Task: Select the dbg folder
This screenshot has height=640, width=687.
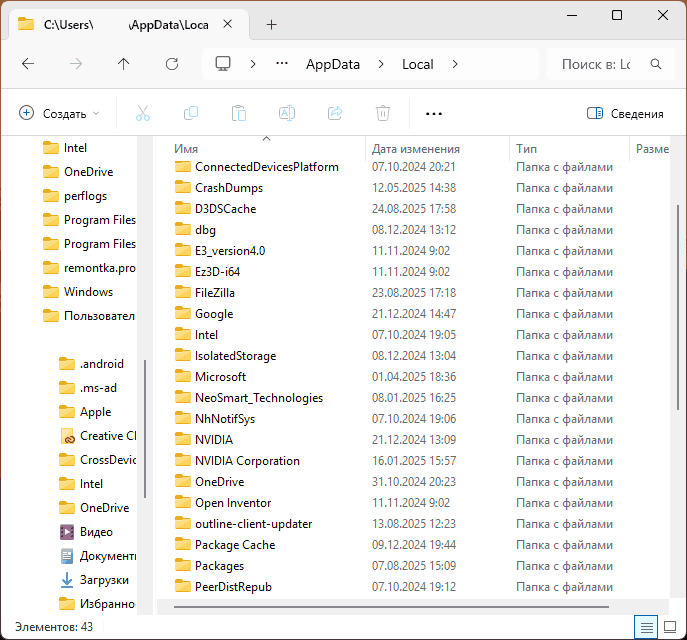Action: (x=195, y=230)
